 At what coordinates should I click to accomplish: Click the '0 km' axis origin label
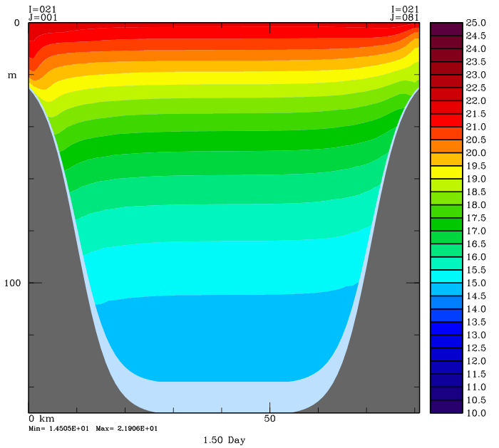(x=41, y=418)
